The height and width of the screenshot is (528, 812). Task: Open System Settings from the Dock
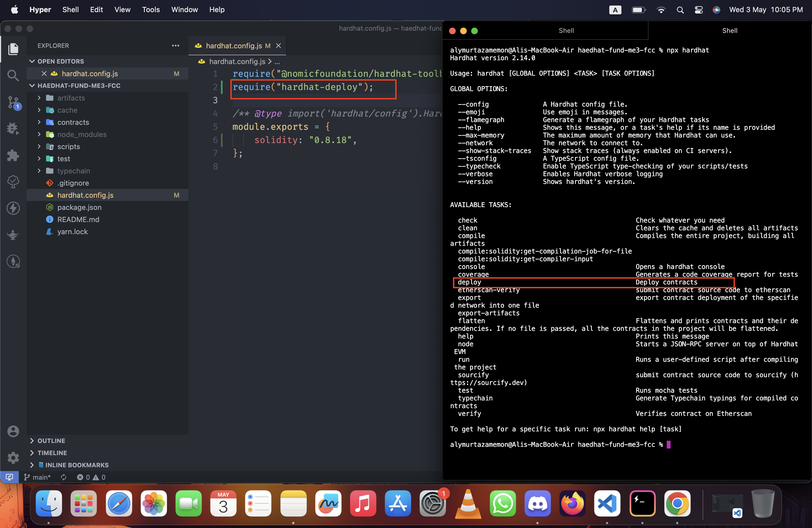point(433,503)
